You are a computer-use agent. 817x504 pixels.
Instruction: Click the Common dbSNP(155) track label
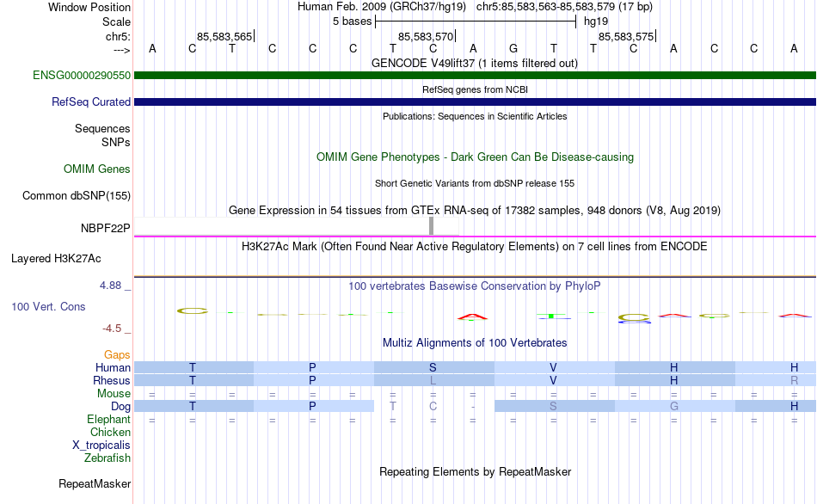tap(77, 195)
